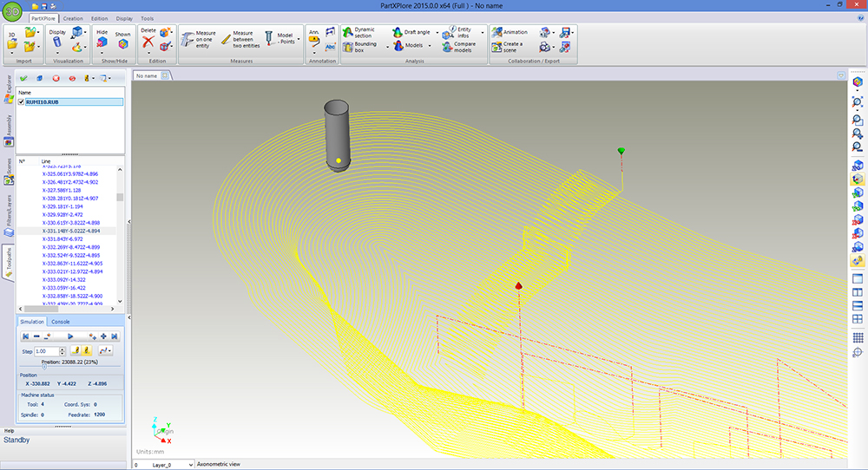Select line X-331.148Y-5.022Z-4.894

pyautogui.click(x=71, y=232)
